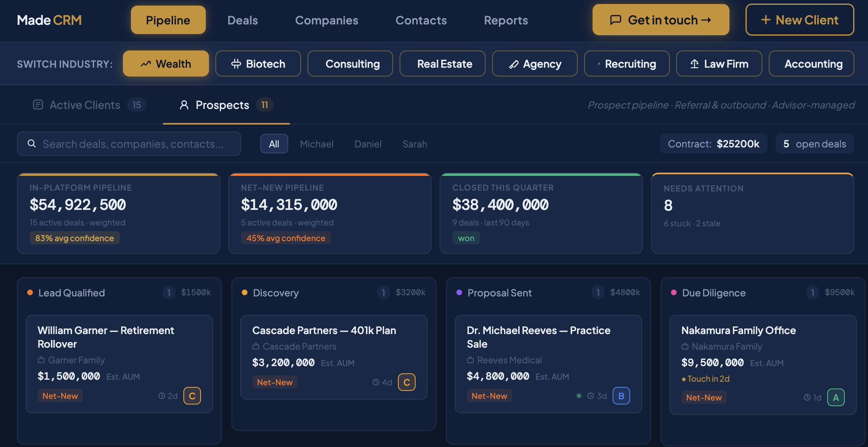Switch industry to Recruiting
The image size is (868, 447).
point(627,64)
